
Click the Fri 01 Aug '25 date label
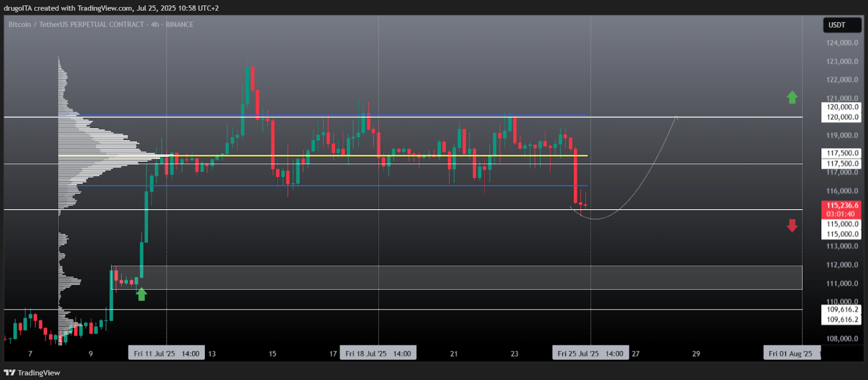coord(792,353)
